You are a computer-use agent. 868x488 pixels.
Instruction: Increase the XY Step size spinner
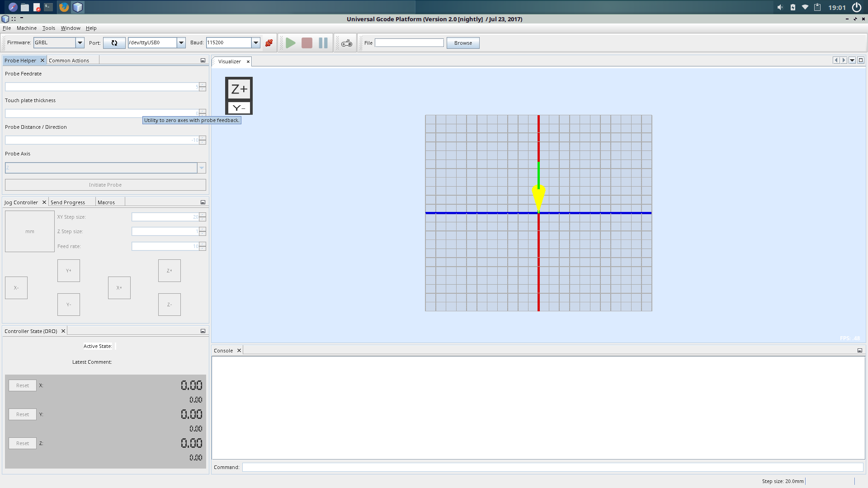coord(203,215)
